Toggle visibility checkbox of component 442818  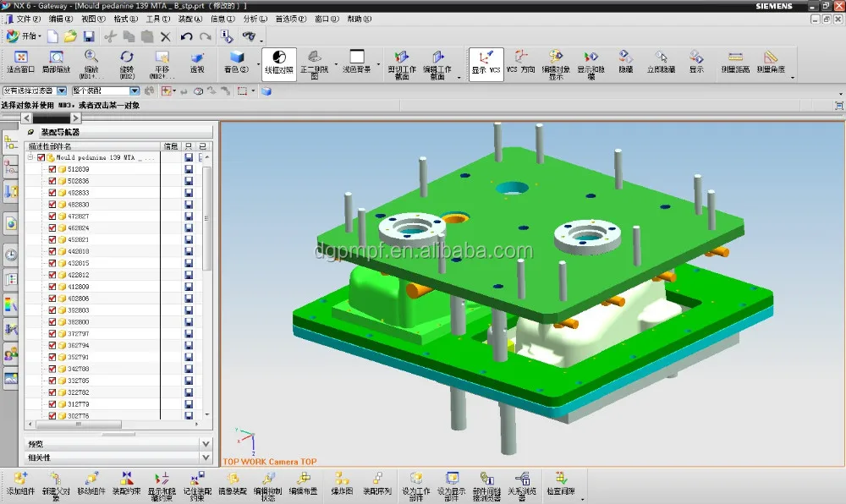[x=52, y=252]
